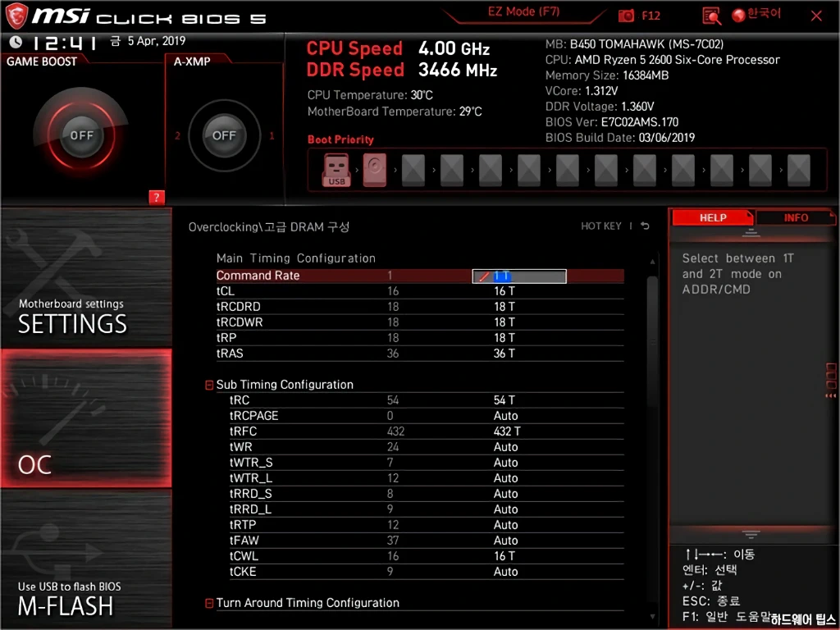Click the scroll-up arrow of settings list
The image size is (840, 630).
pos(652,262)
